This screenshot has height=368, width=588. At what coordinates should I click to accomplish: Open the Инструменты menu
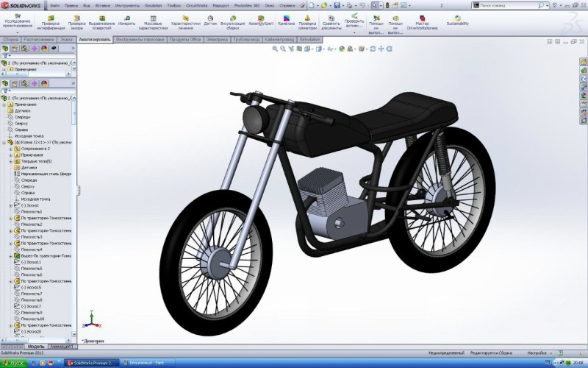127,6
